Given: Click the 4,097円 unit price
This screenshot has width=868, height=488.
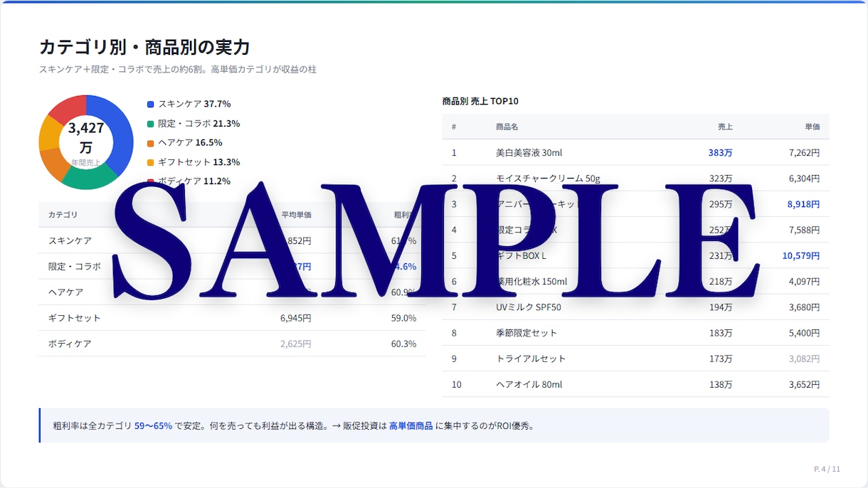Looking at the screenshot, I should tap(804, 282).
